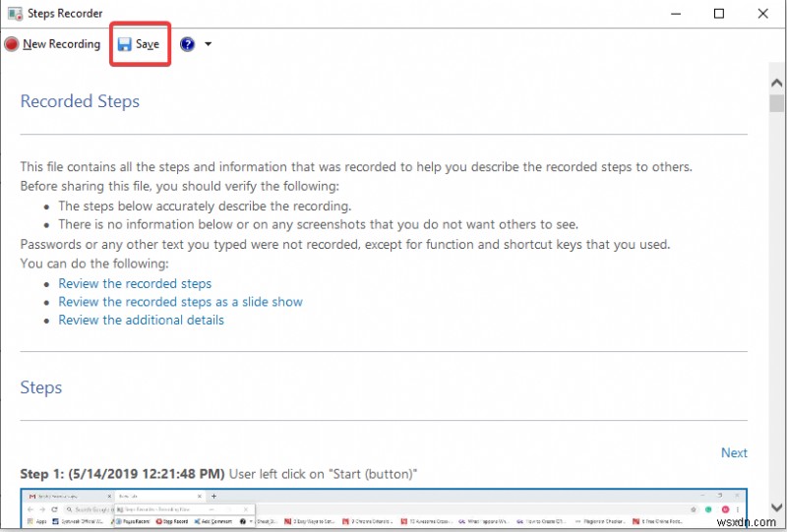The width and height of the screenshot is (787, 532).
Task: Open the blue help question mark icon
Action: pos(187,44)
